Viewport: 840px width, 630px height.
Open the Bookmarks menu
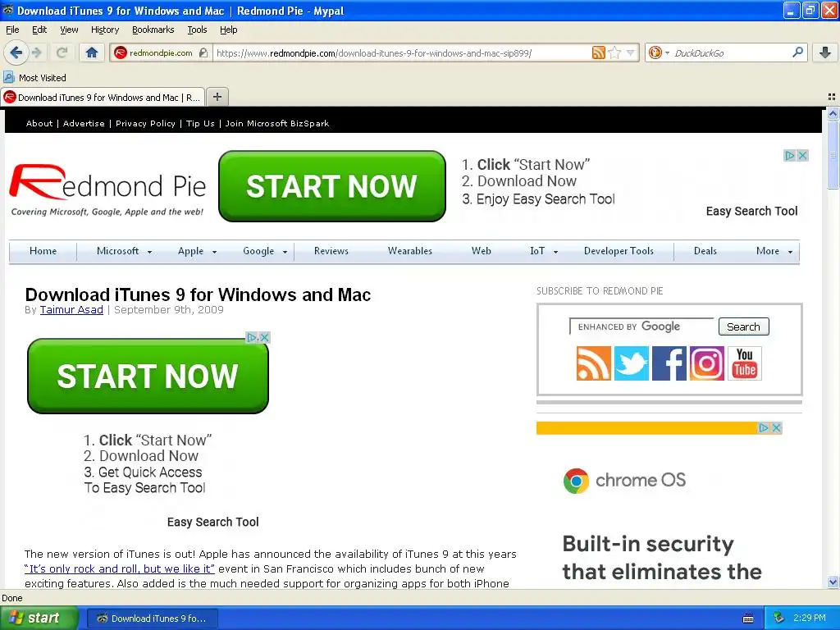click(x=153, y=30)
